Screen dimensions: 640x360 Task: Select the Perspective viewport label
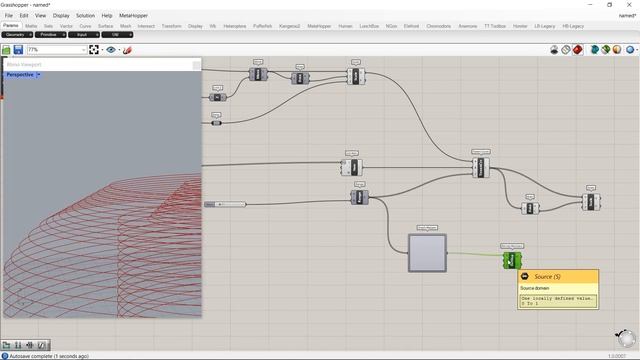(20, 75)
